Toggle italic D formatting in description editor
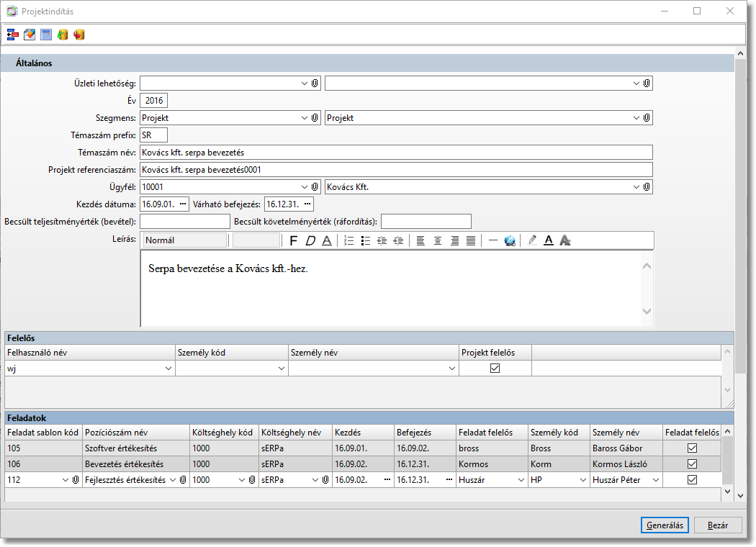756x547 pixels. pos(310,240)
